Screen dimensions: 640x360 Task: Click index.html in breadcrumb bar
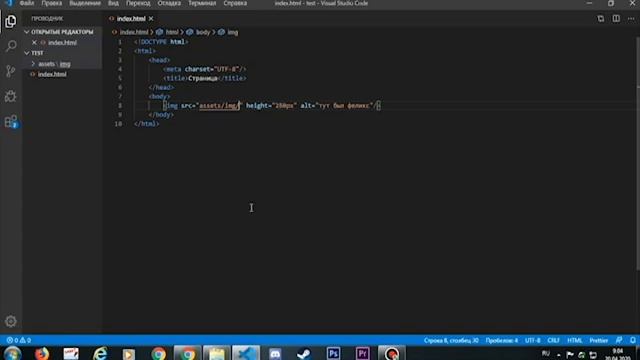[x=134, y=32]
